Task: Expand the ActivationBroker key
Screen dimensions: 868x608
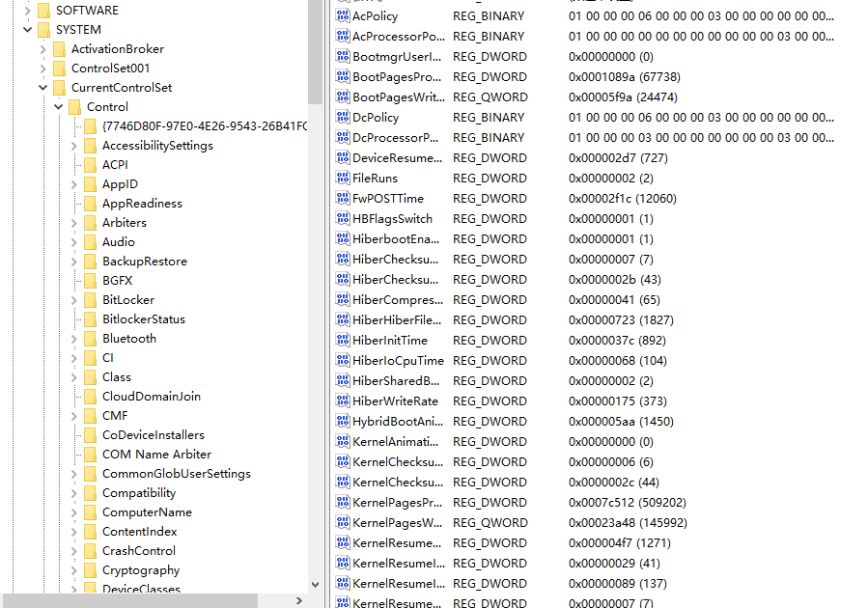Action: coord(42,49)
